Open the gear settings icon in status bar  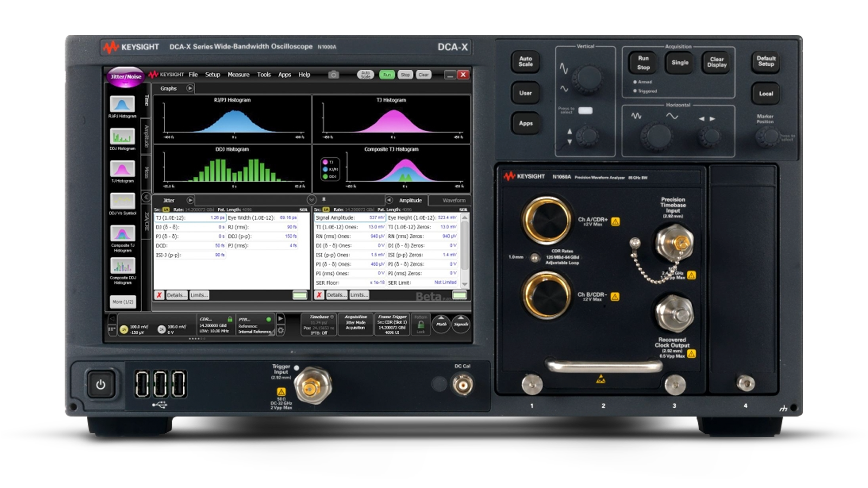pyautogui.click(x=280, y=330)
